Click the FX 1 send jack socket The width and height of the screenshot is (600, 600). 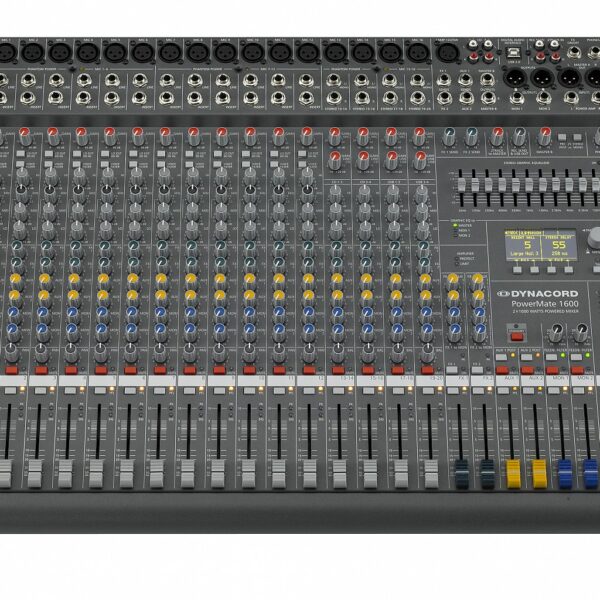(443, 80)
